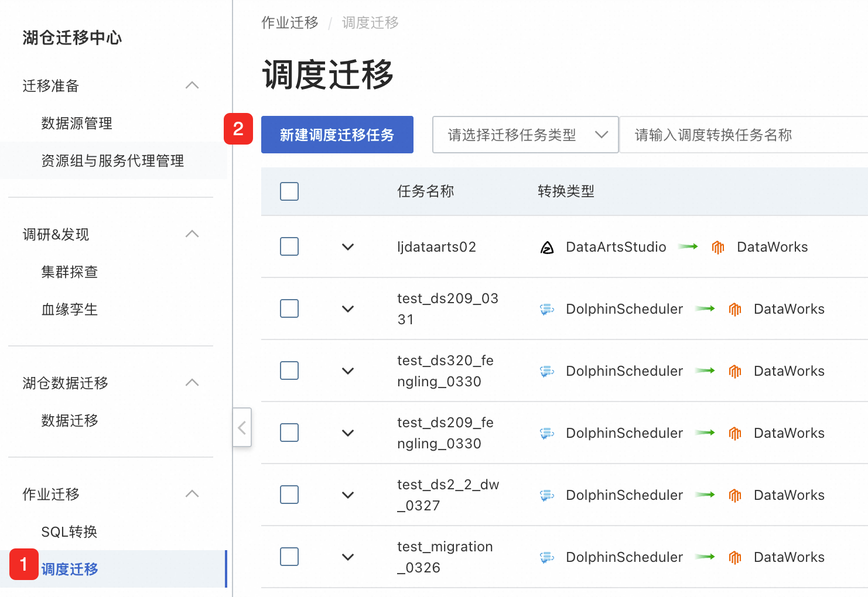Click the DataArtsStudio logo icon in ljdataarts02 row
This screenshot has width=868, height=597.
547,248
